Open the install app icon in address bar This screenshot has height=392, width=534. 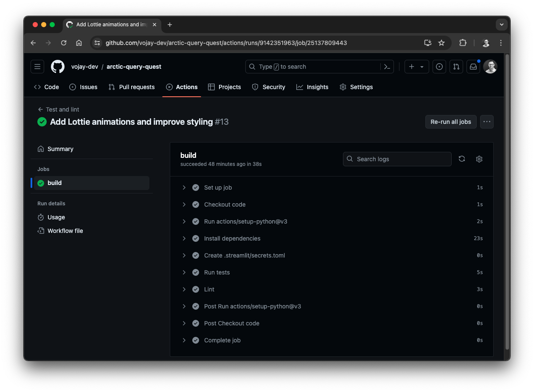click(427, 43)
